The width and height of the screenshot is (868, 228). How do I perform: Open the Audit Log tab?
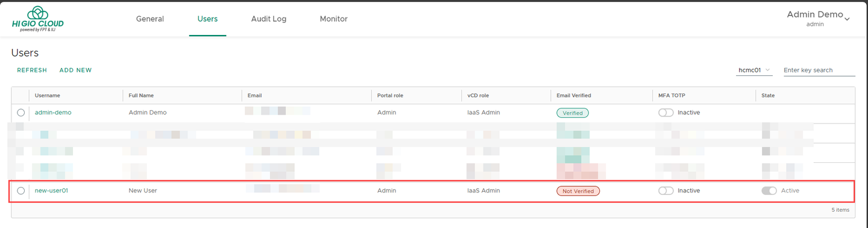269,19
